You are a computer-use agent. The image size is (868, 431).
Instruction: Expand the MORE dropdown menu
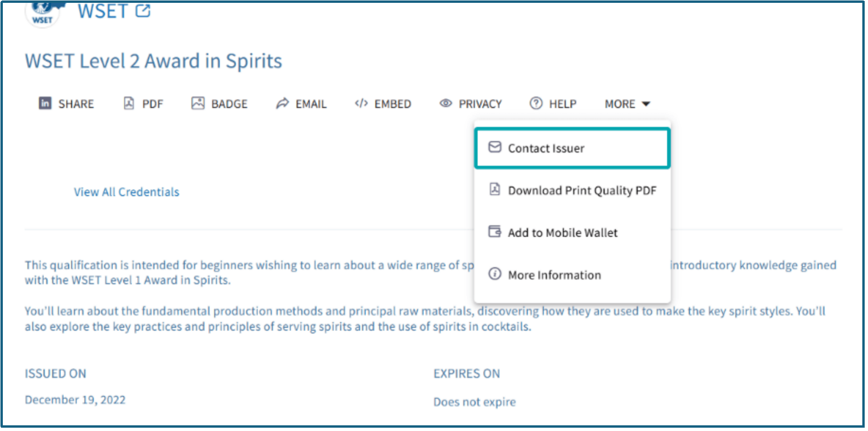(x=620, y=104)
